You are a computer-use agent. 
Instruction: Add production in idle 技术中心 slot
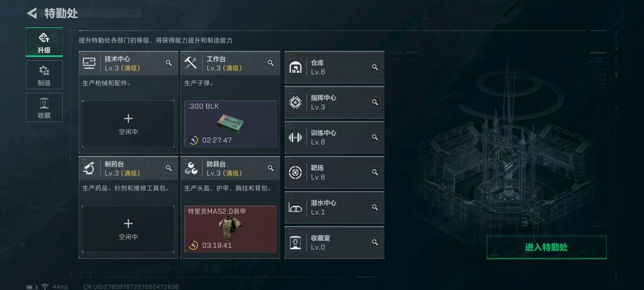pyautogui.click(x=128, y=124)
